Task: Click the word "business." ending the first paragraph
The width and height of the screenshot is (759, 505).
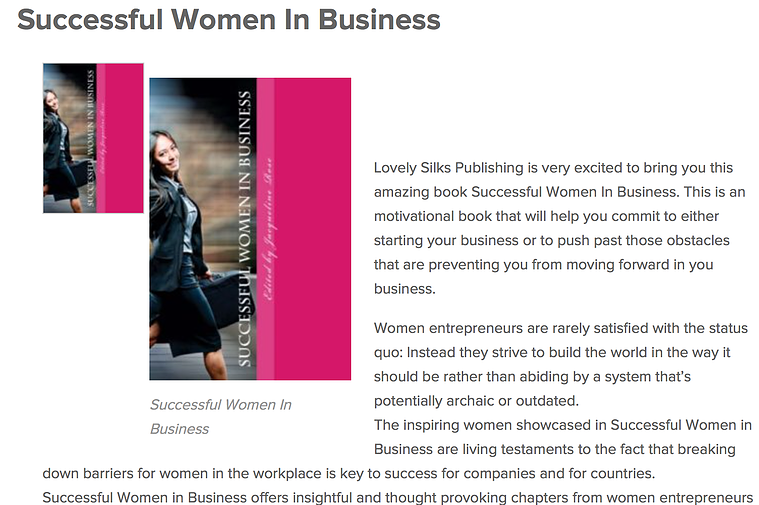Action: (405, 289)
